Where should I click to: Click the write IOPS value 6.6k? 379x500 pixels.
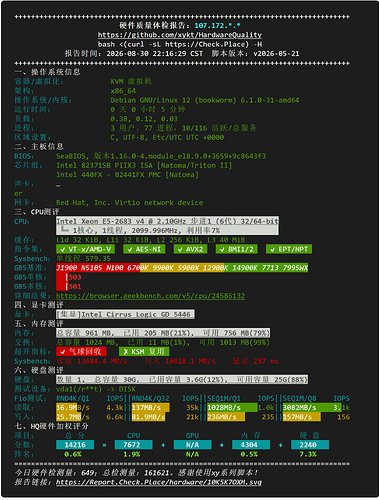[115, 417]
